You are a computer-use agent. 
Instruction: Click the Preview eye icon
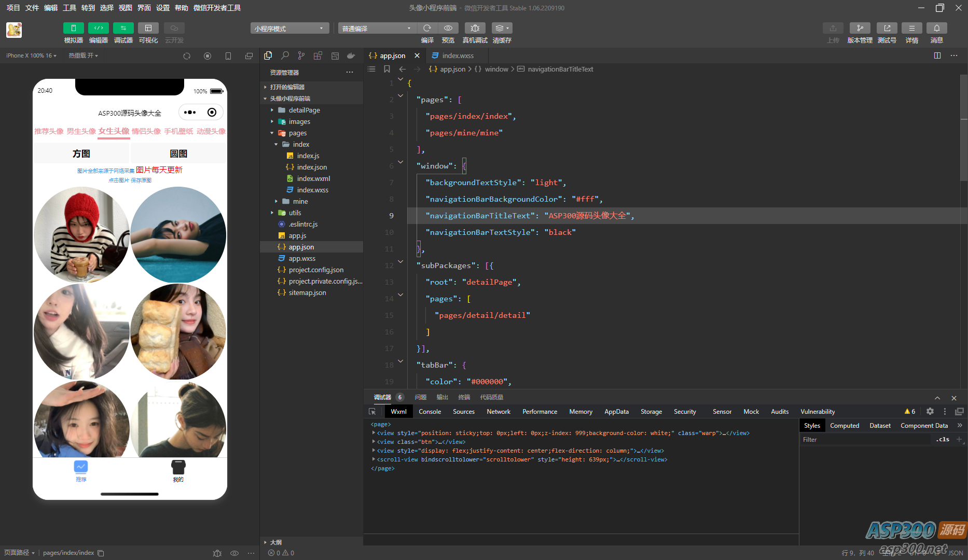click(448, 29)
